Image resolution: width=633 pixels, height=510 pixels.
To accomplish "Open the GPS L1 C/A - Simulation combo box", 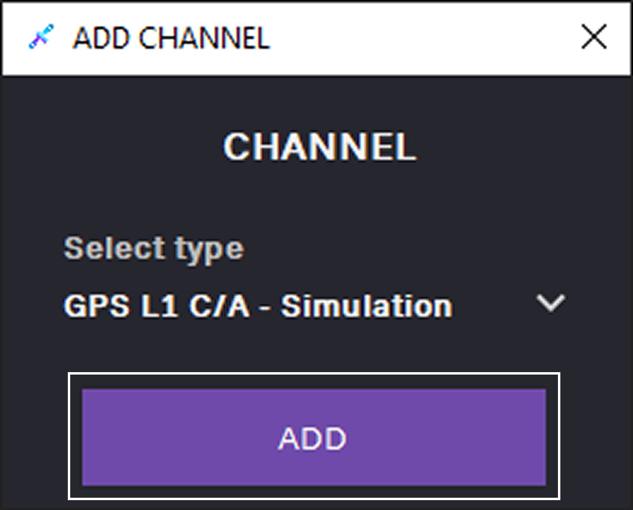I will pos(300,305).
